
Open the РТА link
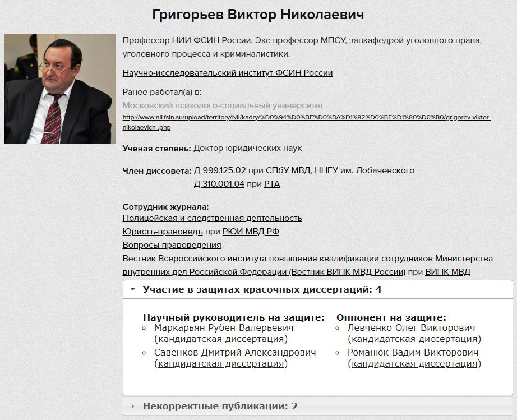272,184
